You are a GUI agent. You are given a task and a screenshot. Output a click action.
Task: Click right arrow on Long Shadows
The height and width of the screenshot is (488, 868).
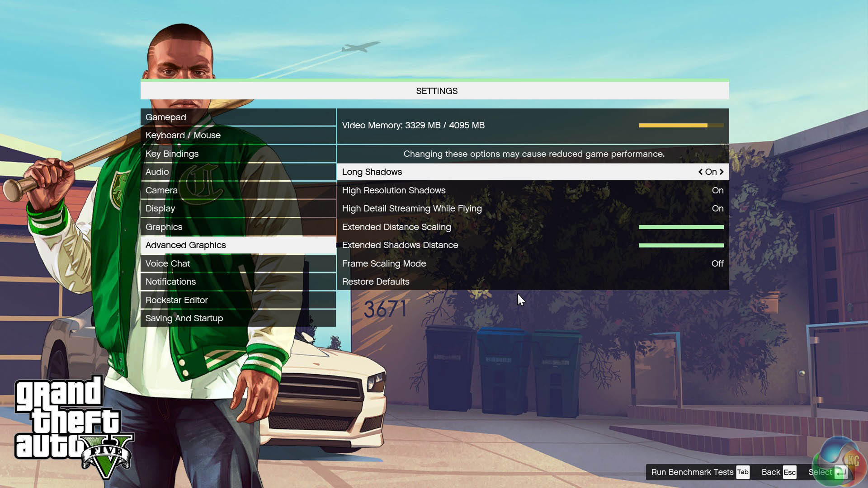(x=722, y=172)
